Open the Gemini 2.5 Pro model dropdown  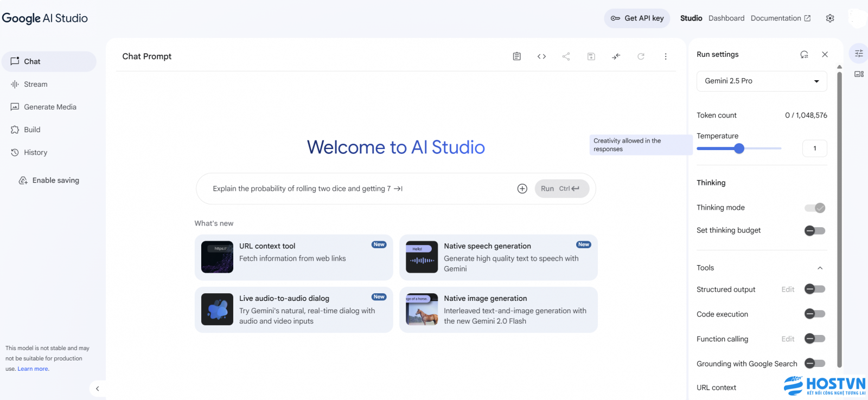coord(762,81)
